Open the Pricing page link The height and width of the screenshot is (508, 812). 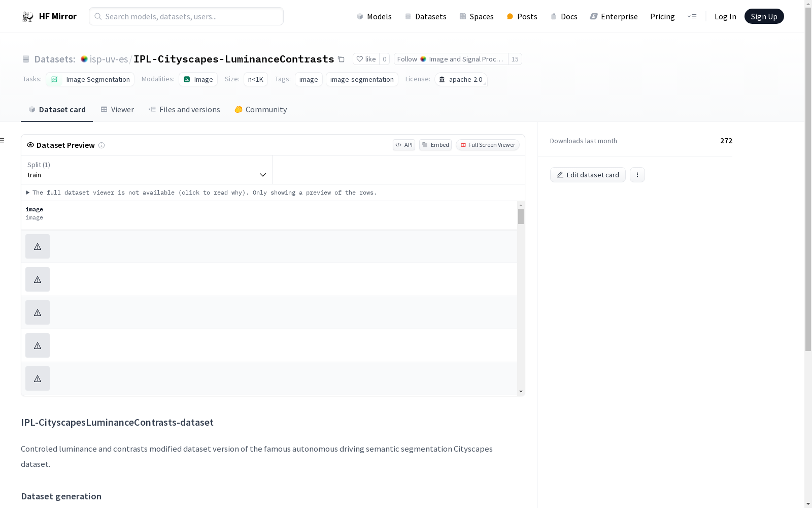click(662, 17)
